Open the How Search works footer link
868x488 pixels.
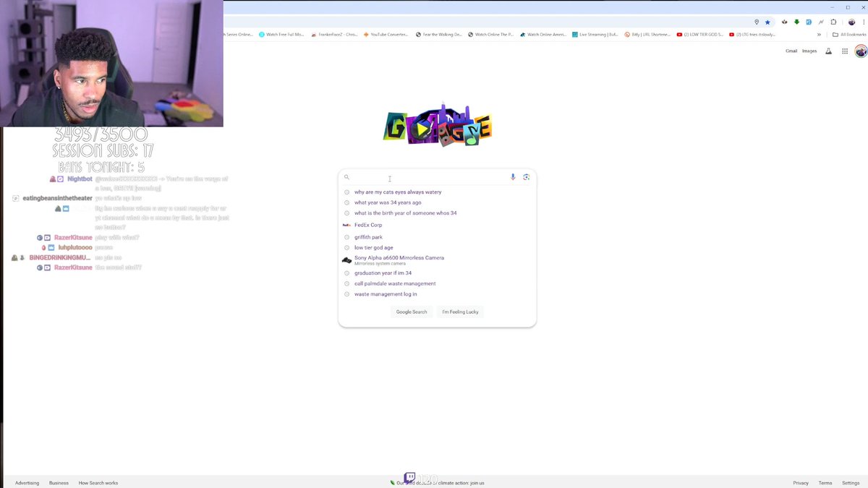tap(98, 483)
